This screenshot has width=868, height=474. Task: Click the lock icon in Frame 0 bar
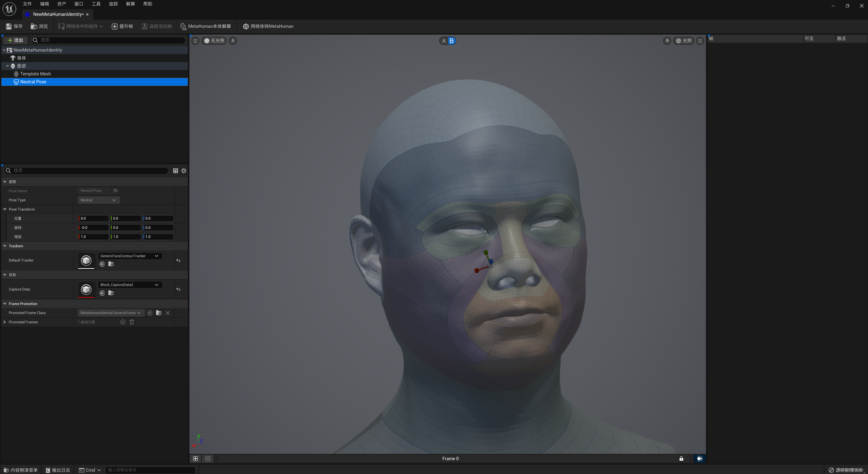point(681,459)
